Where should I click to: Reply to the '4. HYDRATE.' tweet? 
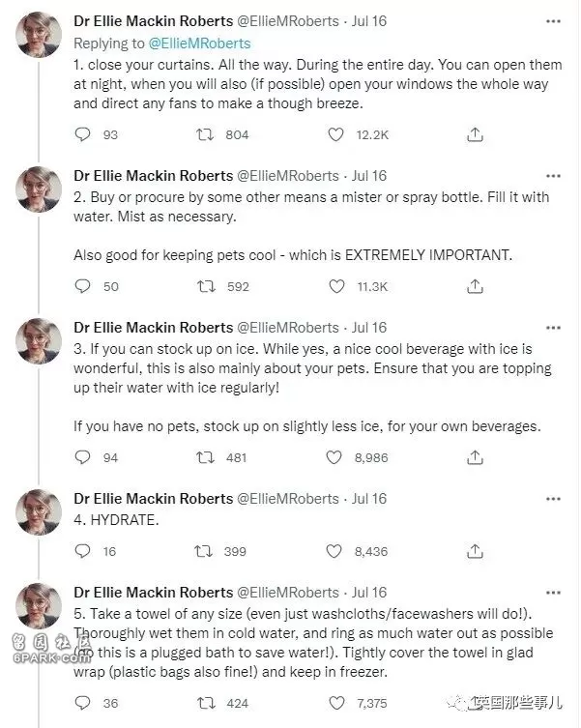pos(83,552)
